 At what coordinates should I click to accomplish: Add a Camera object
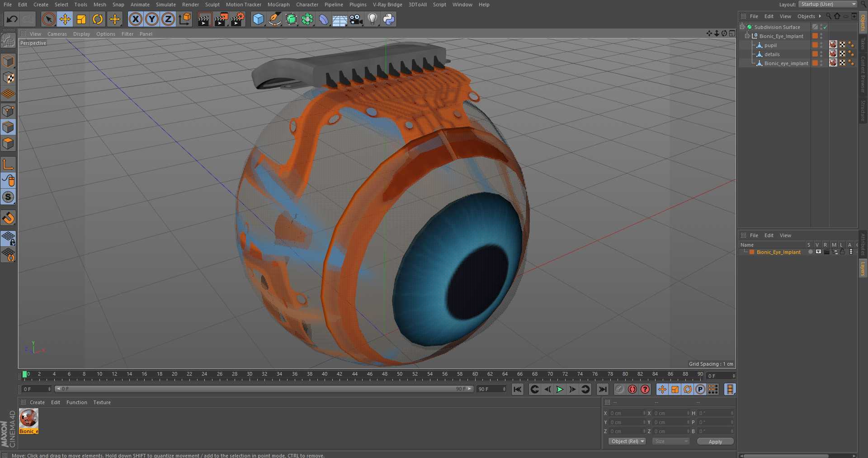(356, 19)
